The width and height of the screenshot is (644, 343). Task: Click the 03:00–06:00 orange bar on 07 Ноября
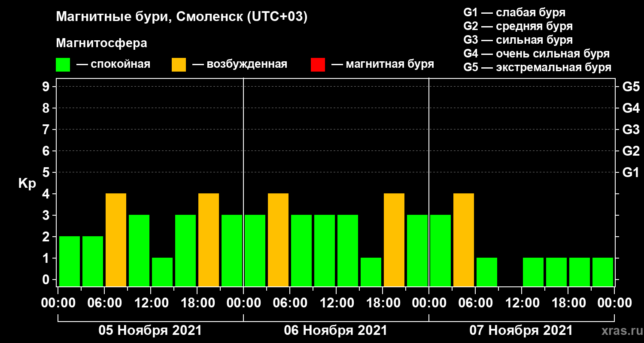point(464,240)
